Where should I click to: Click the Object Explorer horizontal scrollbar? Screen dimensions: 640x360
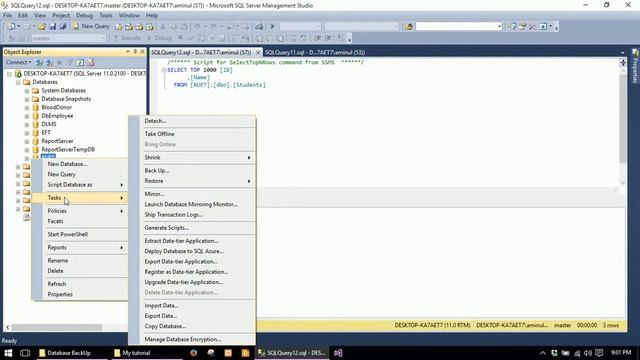(x=56, y=327)
